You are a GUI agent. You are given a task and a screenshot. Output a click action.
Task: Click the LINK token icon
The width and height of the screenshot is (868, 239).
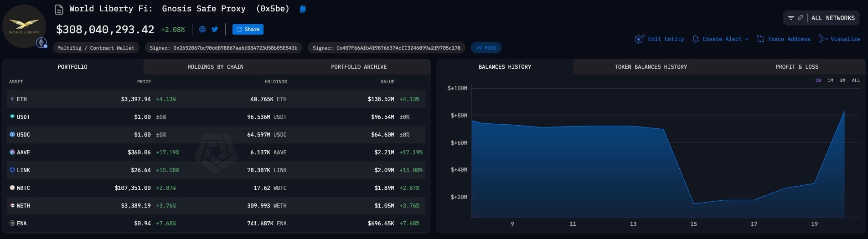[x=12, y=170]
